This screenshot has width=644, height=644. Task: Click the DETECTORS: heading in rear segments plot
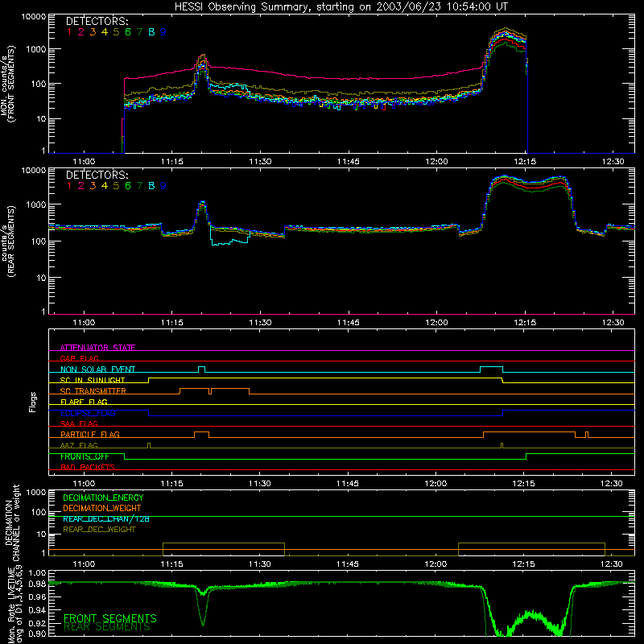coord(97,175)
